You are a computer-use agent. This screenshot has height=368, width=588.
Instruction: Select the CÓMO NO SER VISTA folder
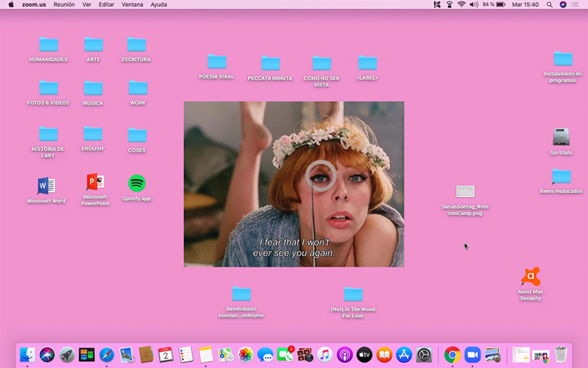tap(322, 71)
